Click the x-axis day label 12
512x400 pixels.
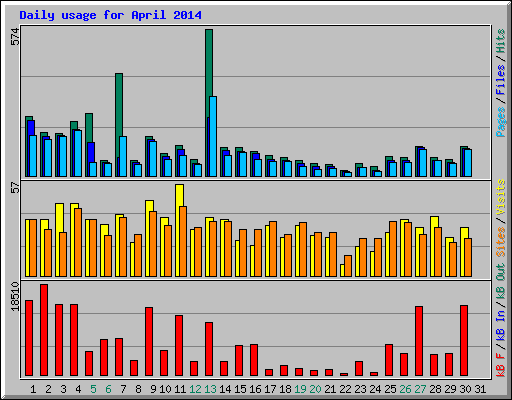coord(195,389)
